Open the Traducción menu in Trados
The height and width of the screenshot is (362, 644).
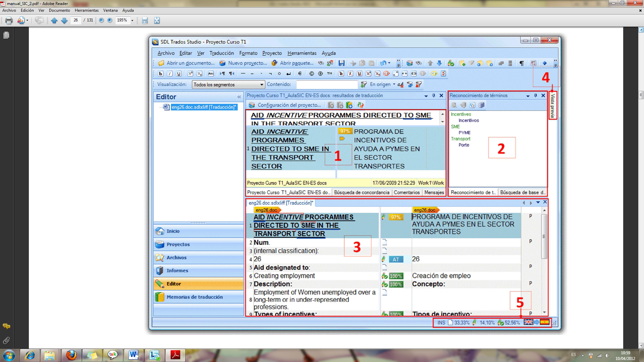(222, 53)
